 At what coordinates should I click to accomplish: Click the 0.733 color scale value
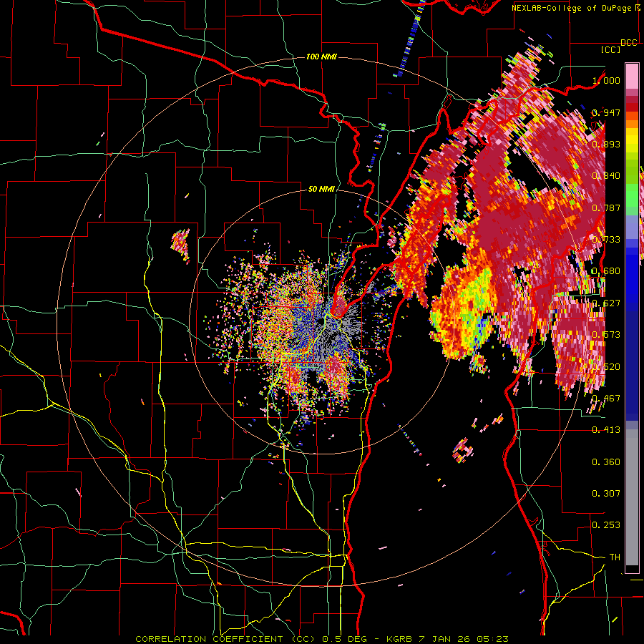(606, 240)
